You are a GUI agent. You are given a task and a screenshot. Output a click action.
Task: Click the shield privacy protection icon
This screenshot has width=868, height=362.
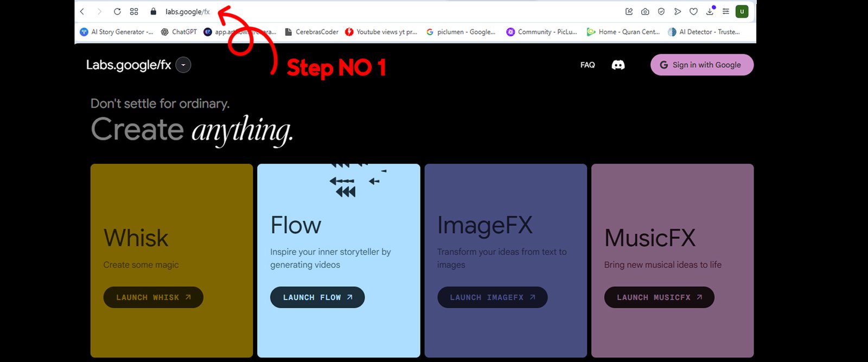coord(661,11)
